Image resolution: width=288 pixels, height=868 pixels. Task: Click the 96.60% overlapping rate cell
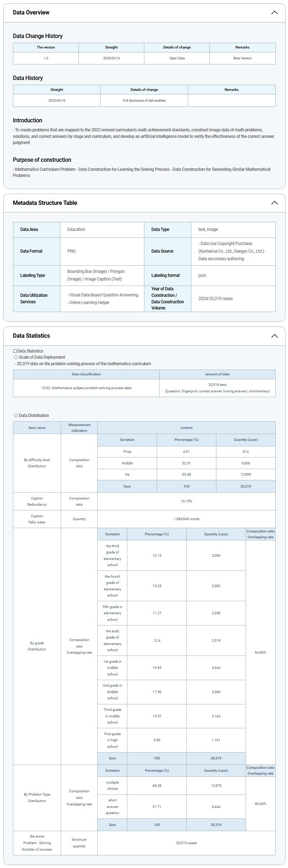(x=261, y=804)
